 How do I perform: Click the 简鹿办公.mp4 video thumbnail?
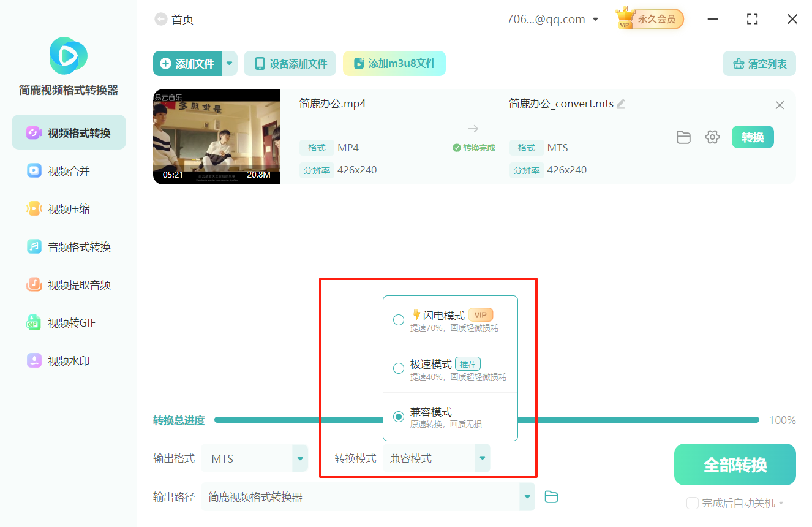click(216, 137)
